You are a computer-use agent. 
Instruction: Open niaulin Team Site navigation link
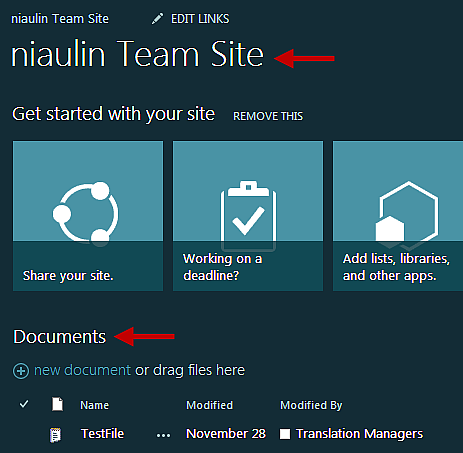coord(60,19)
